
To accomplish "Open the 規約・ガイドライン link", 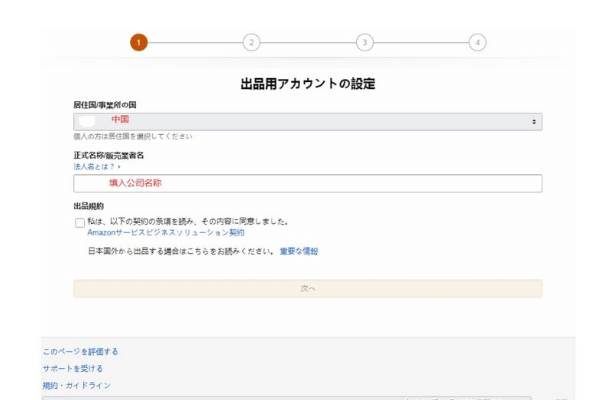I will point(76,385).
